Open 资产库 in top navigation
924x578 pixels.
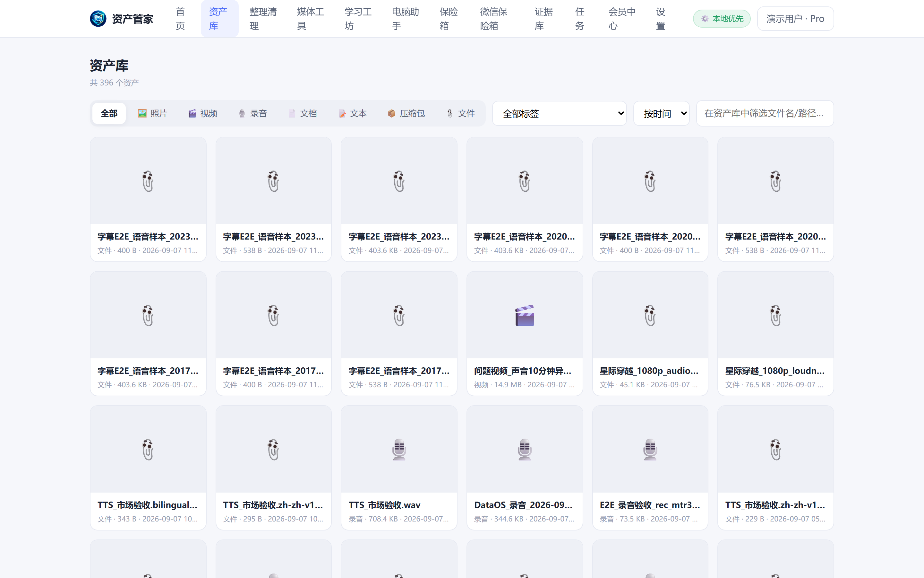[219, 19]
